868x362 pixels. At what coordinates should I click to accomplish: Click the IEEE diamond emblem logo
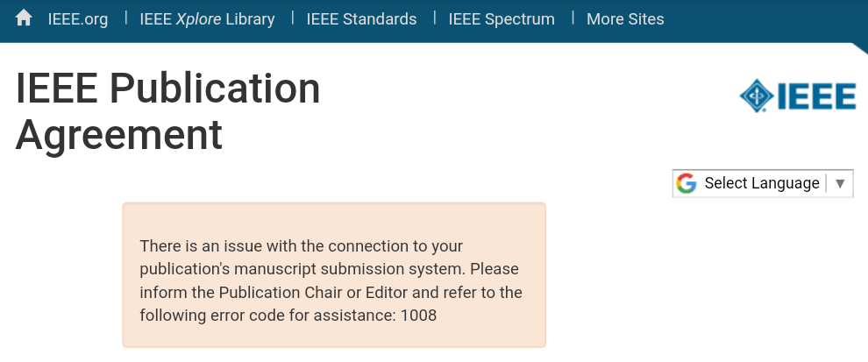pos(756,96)
